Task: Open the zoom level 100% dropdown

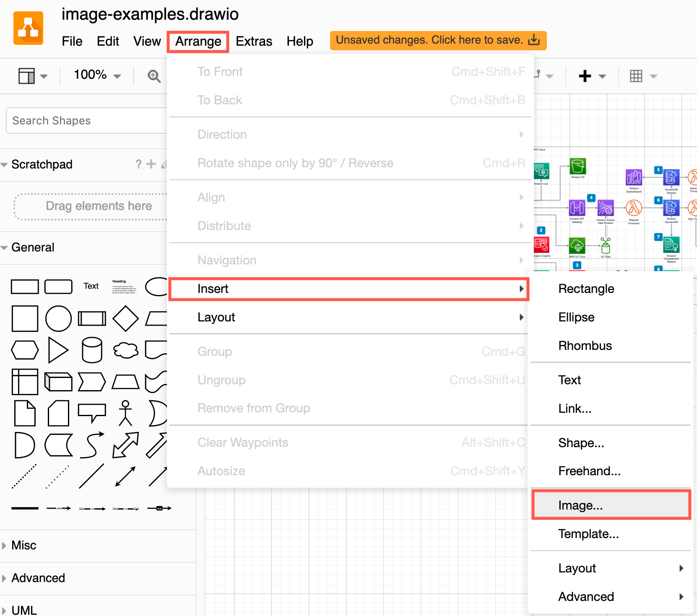Action: pyautogui.click(x=96, y=75)
